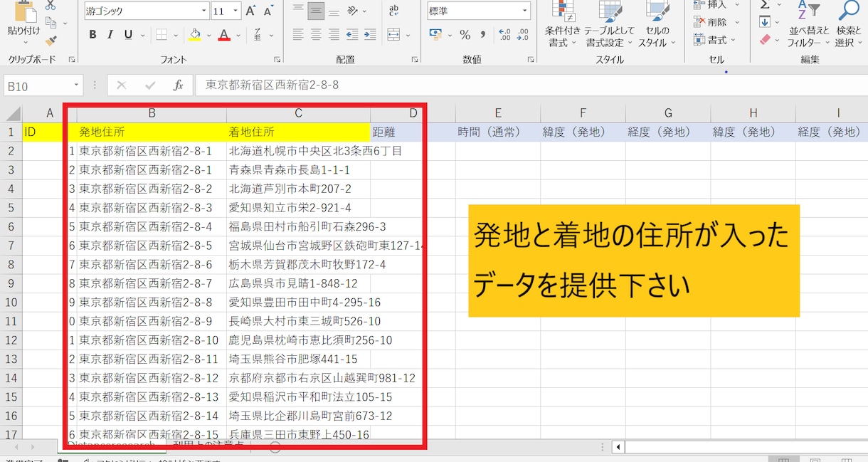Open the Clipboard pane launcher

tap(73, 60)
